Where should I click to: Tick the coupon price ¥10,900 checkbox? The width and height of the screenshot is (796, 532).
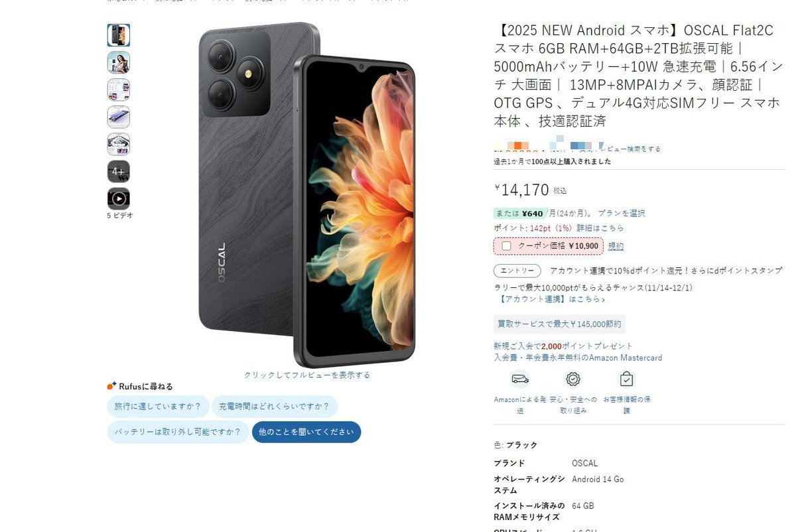click(507, 246)
